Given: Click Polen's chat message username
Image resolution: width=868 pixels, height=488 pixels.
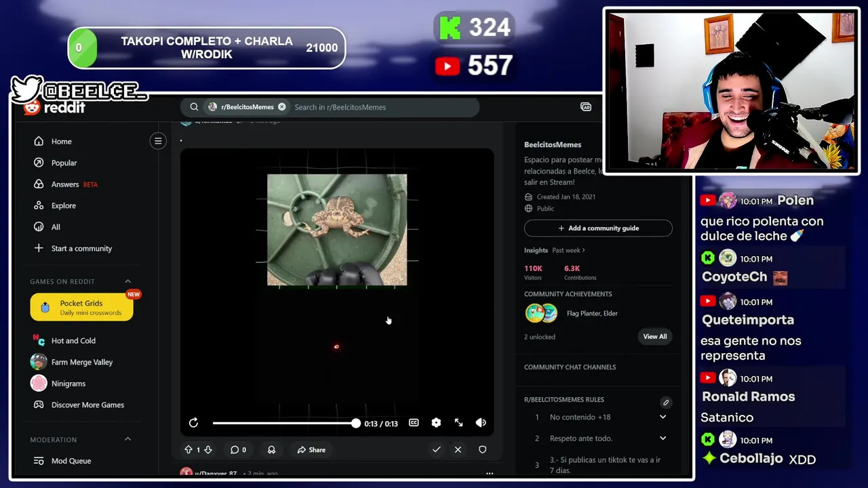Looking at the screenshot, I should tap(795, 200).
